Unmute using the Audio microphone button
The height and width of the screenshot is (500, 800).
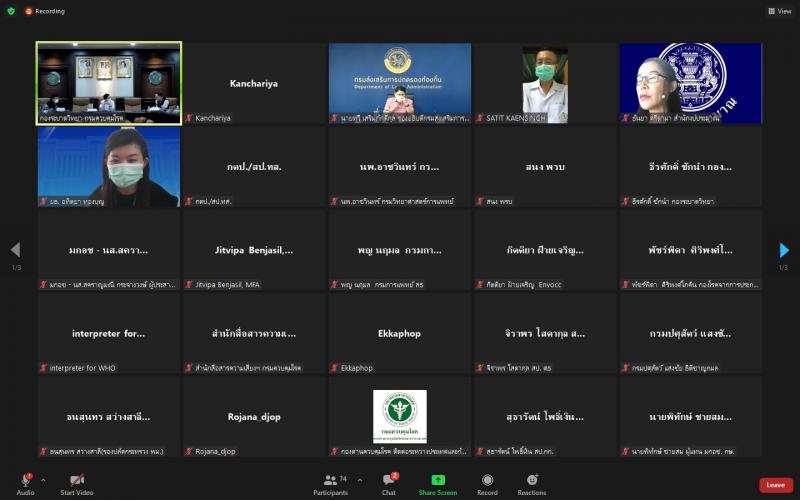(x=25, y=484)
